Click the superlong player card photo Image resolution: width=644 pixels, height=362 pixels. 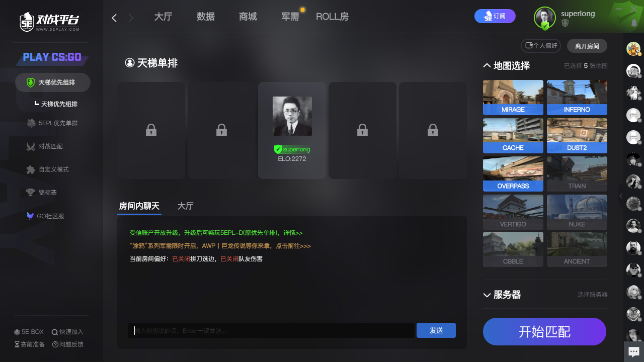[292, 116]
